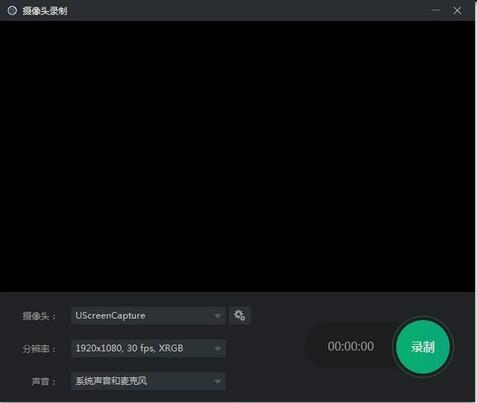Screen dimensions: 477x403
Task: Minimize the 摄像头录制 window
Action: pyautogui.click(x=435, y=10)
